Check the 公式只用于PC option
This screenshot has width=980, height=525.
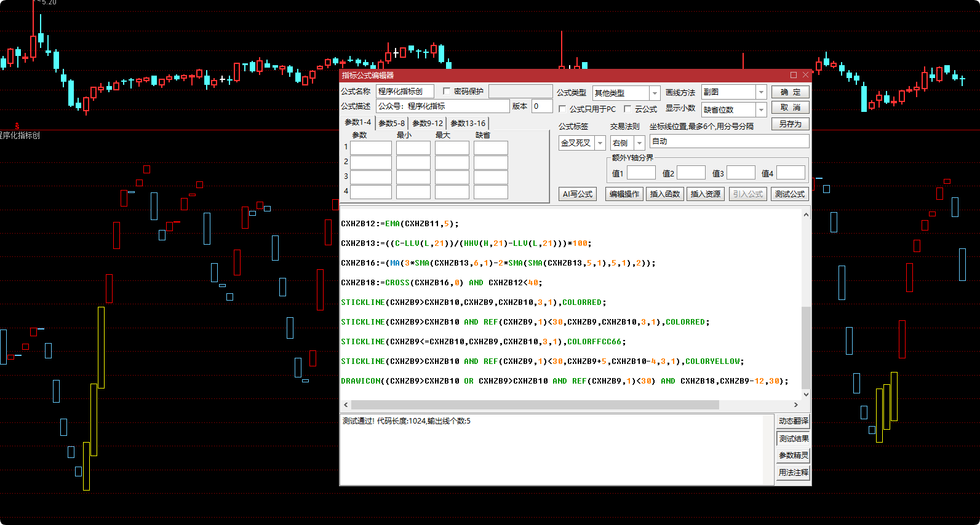coord(562,109)
